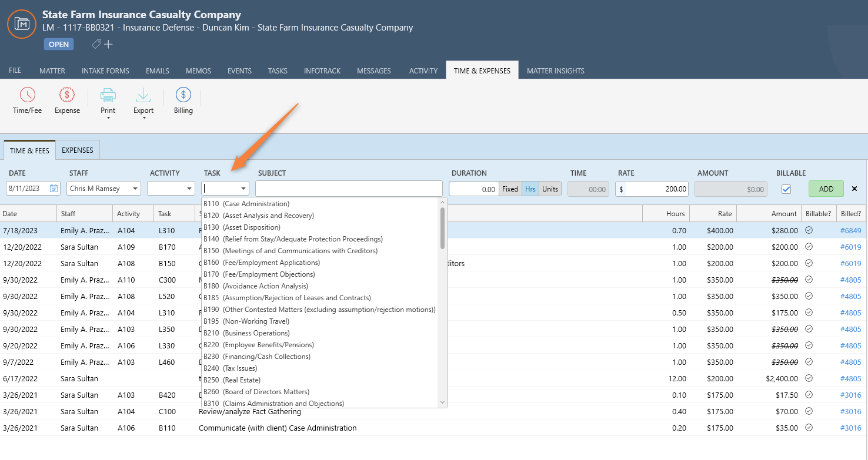Sort by the Date column header
The height and width of the screenshot is (460, 868).
pos(28,214)
